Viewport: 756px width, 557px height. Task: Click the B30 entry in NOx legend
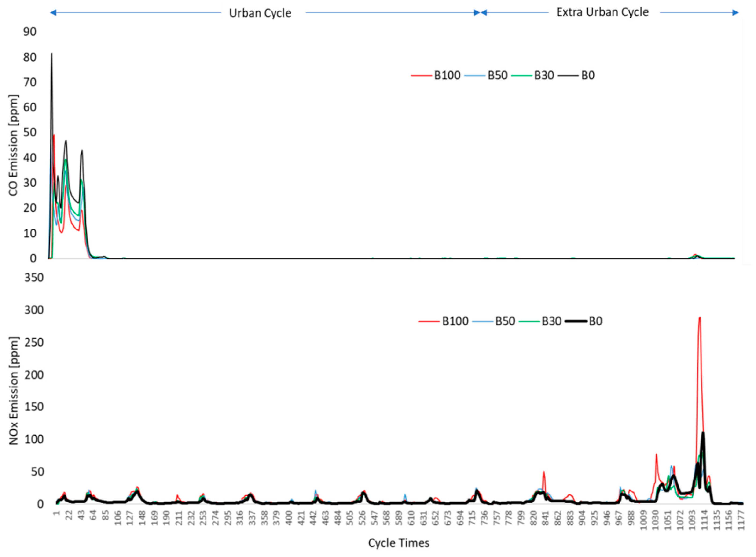click(x=551, y=321)
